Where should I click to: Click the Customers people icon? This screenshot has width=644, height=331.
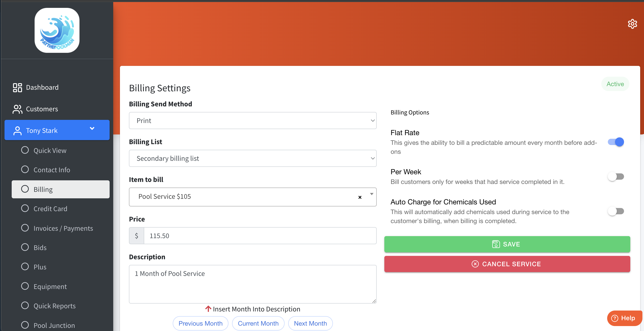(17, 109)
